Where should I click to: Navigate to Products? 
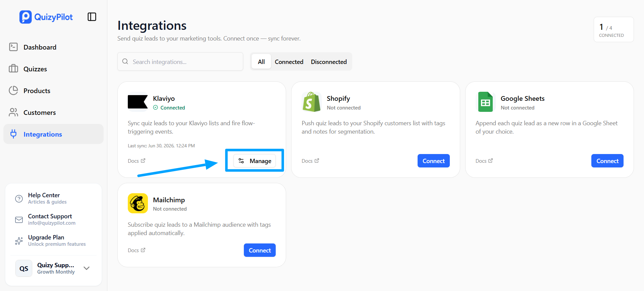click(x=54, y=90)
